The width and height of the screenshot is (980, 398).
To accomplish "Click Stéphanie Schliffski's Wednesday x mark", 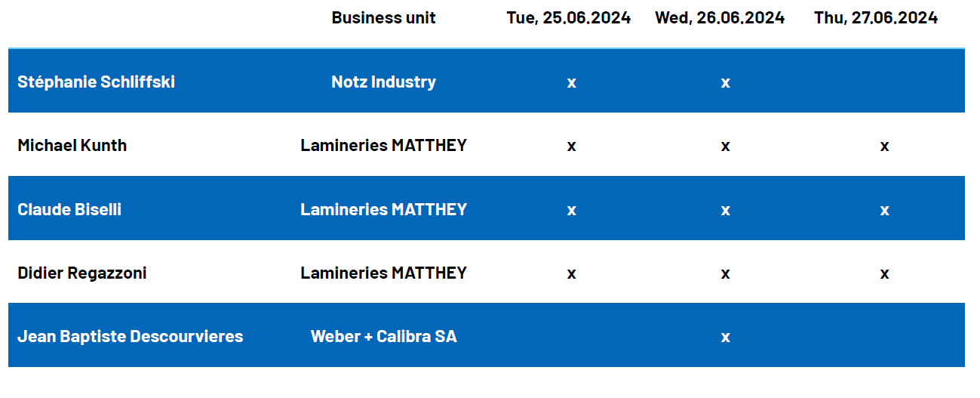I will [x=725, y=82].
